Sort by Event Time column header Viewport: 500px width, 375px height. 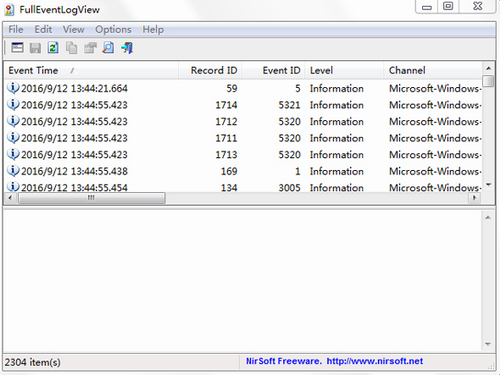pyautogui.click(x=91, y=70)
